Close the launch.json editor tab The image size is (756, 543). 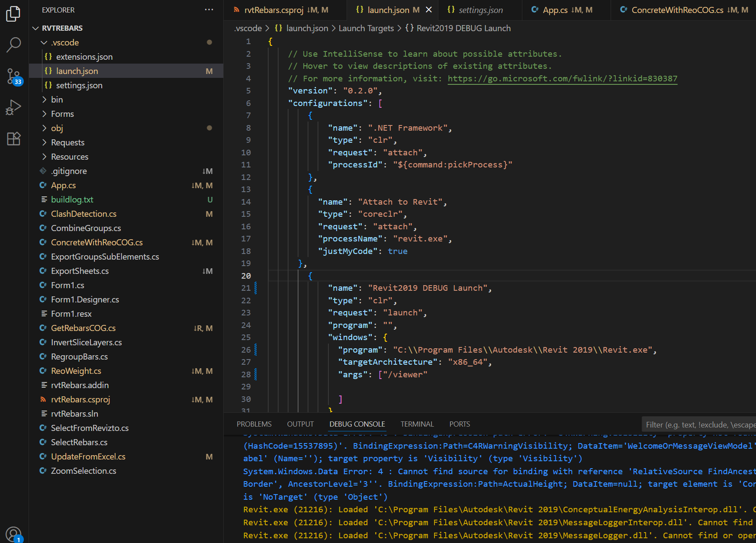(429, 10)
